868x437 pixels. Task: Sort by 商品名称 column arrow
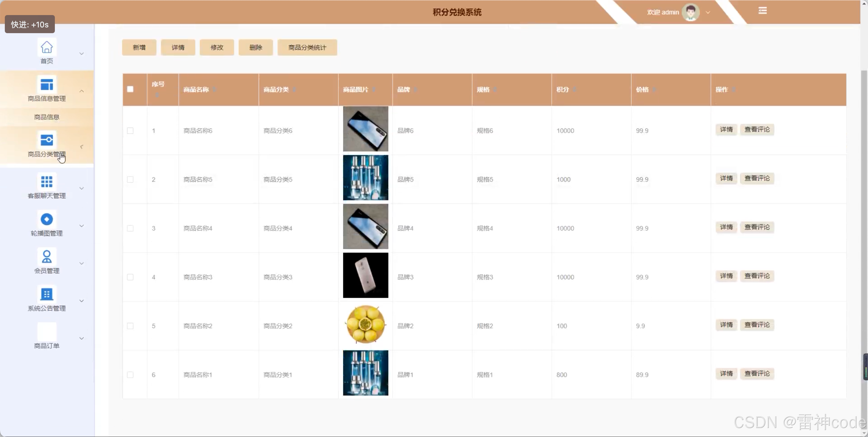pos(214,90)
